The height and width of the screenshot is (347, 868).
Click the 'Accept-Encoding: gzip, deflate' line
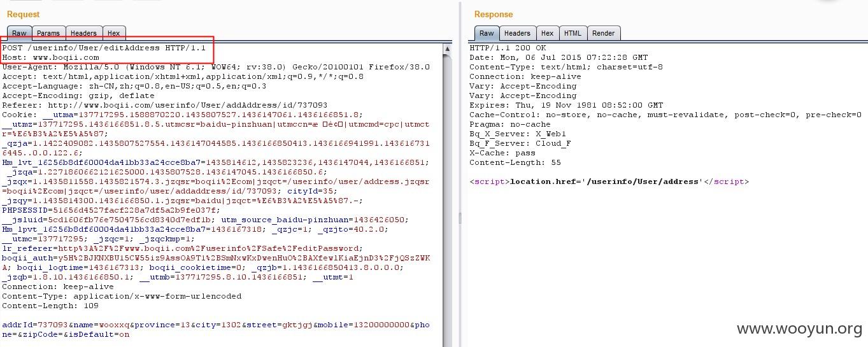(78, 96)
